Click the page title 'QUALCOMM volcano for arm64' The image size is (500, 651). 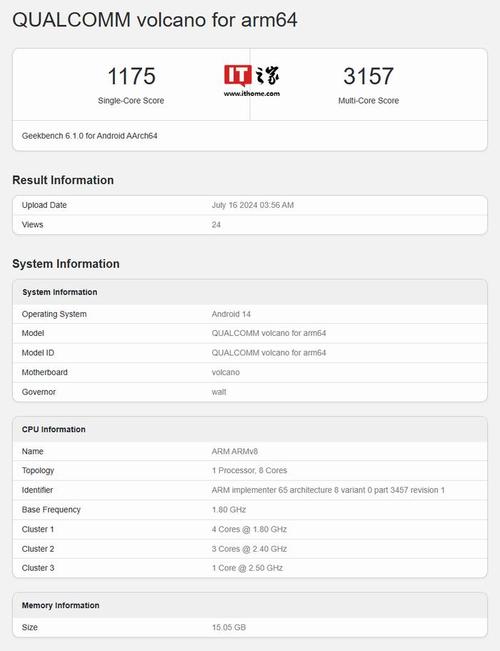154,20
